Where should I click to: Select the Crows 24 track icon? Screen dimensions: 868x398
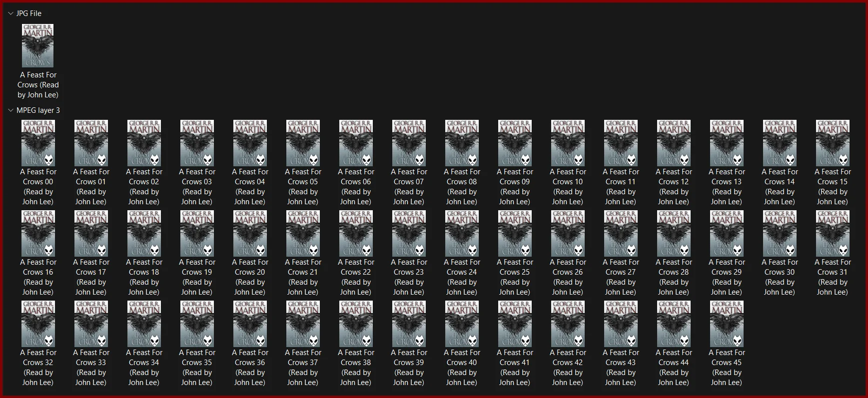[x=462, y=233]
